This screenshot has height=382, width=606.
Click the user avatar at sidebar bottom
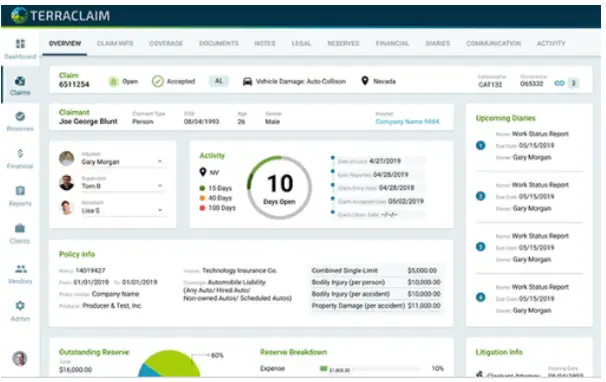pyautogui.click(x=20, y=358)
